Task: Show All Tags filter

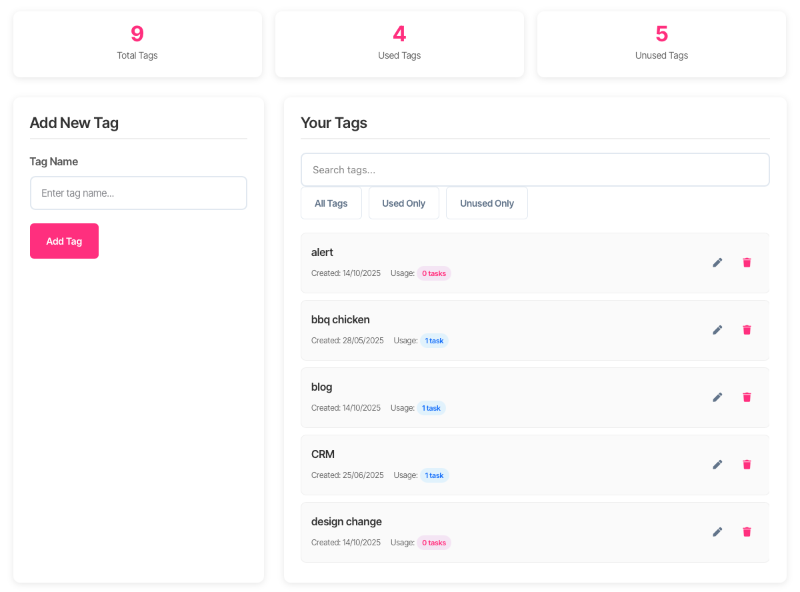Action: click(331, 203)
